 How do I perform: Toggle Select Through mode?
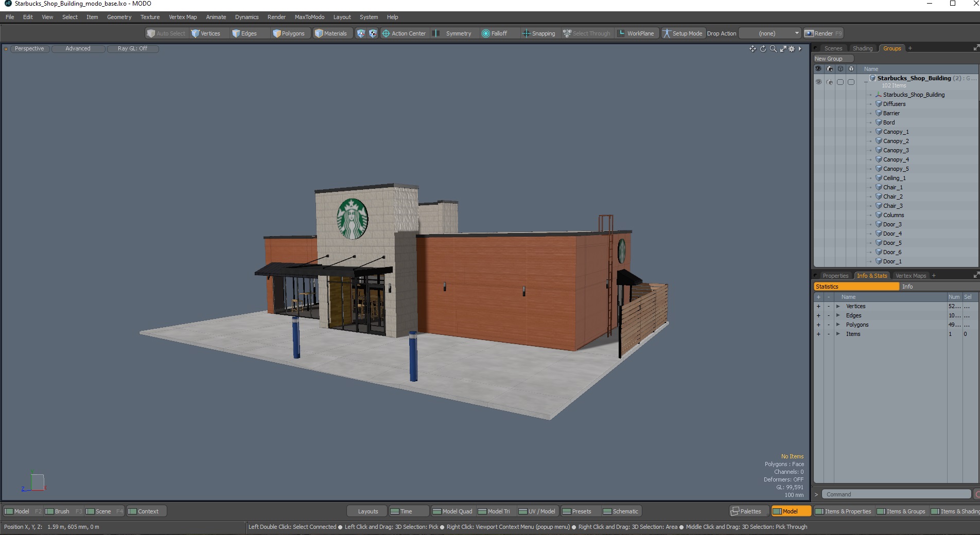coord(587,33)
